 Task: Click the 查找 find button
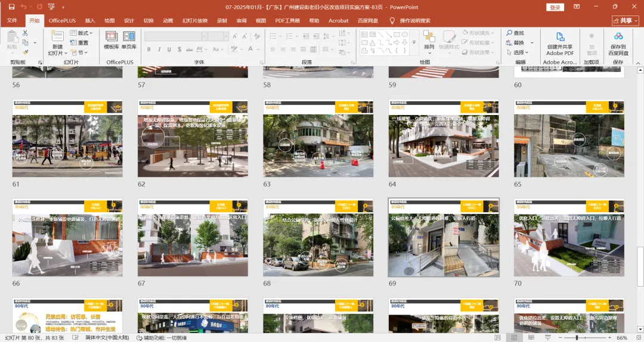click(515, 33)
